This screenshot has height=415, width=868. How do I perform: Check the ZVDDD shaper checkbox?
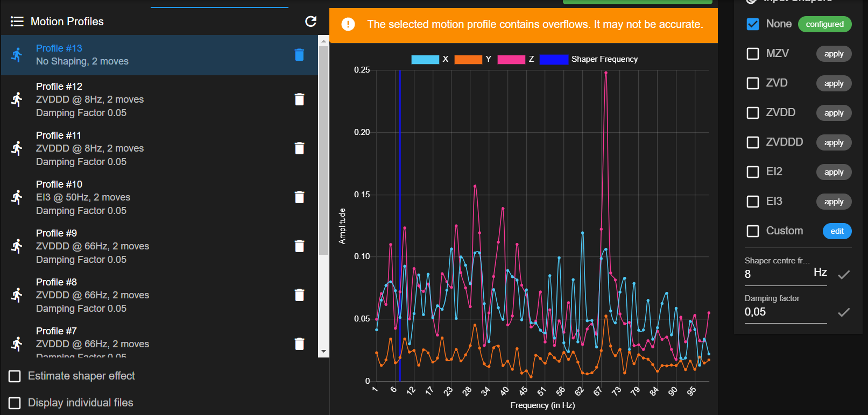coord(753,142)
